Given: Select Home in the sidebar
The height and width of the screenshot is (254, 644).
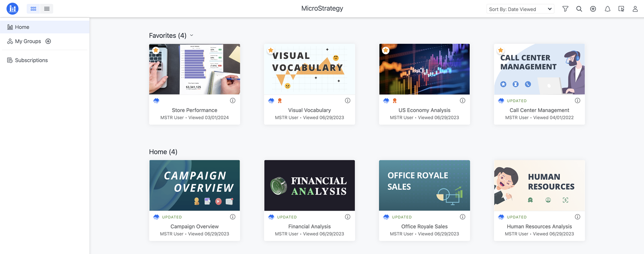Looking at the screenshot, I should [x=22, y=27].
